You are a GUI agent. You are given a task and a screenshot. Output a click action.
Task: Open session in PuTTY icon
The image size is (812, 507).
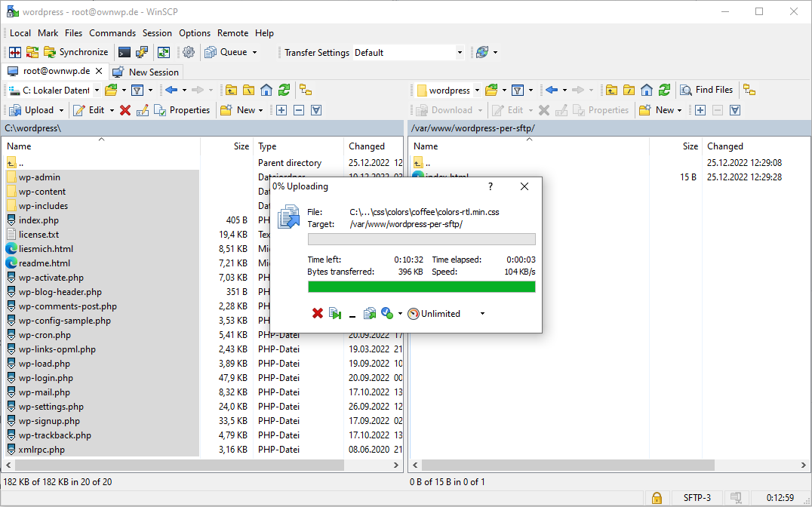[141, 52]
